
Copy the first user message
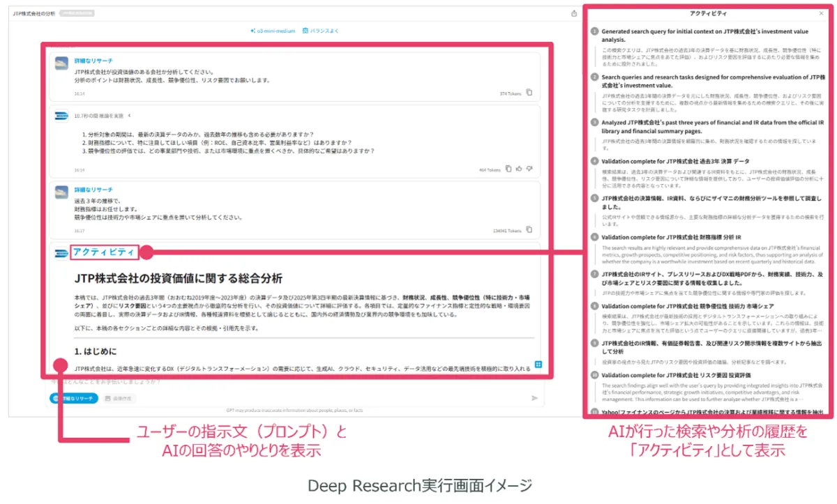[x=529, y=93]
